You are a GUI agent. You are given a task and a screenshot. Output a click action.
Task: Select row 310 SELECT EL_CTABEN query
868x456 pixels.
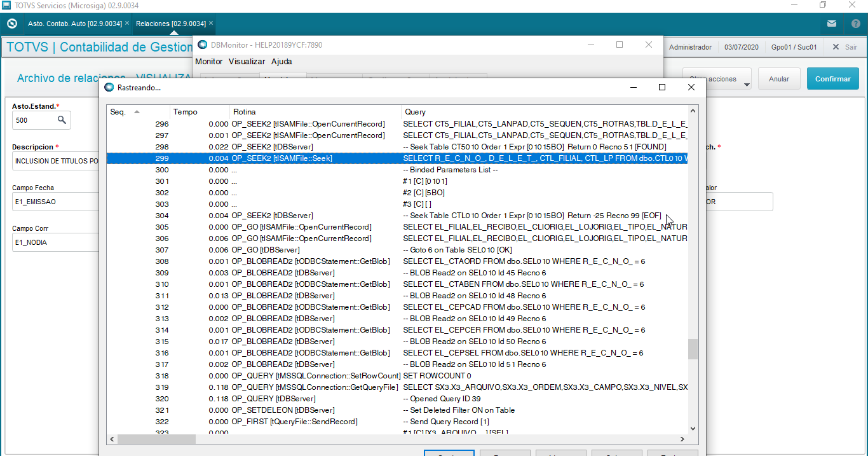pyautogui.click(x=397, y=284)
